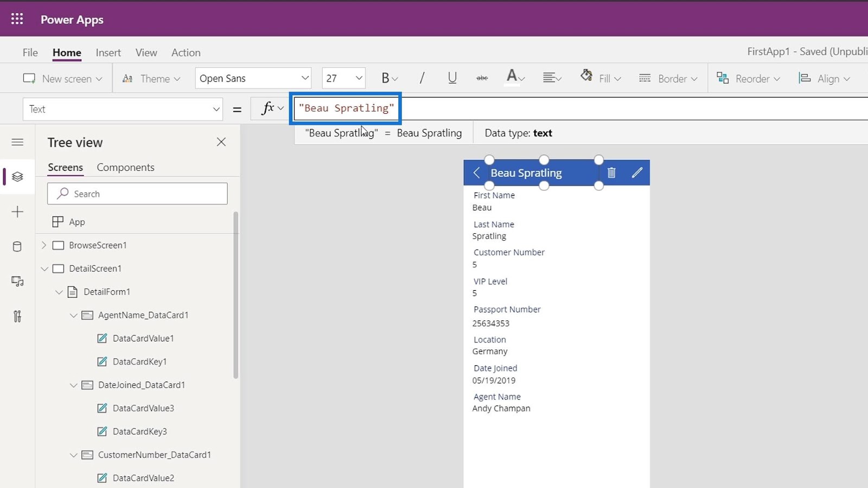This screenshot has width=868, height=488.
Task: Collapse CustomerNumber_DataCard1 node
Action: tap(74, 455)
